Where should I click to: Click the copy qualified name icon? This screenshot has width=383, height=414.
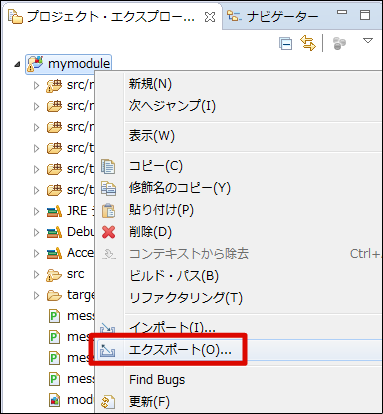[x=109, y=188]
